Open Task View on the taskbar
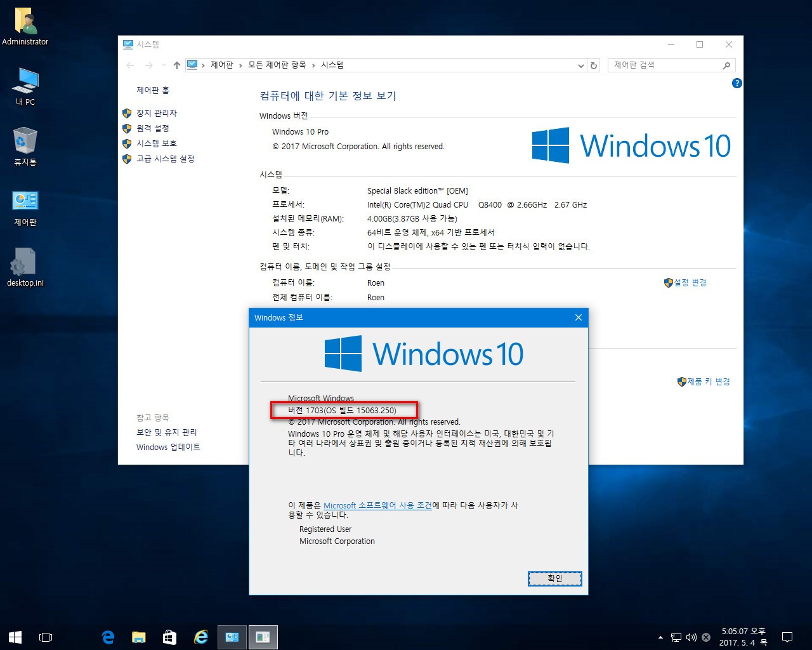Viewport: 812px width, 650px height. point(46,637)
